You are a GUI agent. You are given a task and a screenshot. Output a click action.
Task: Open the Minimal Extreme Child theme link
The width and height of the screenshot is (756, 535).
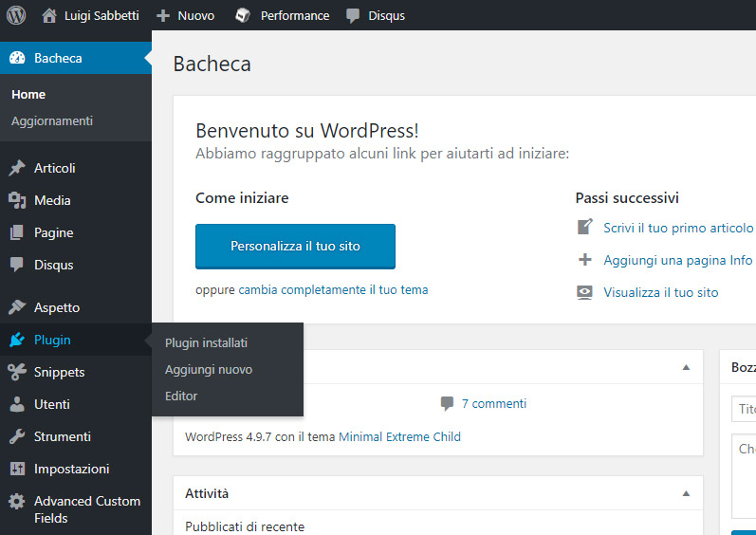coord(399,436)
